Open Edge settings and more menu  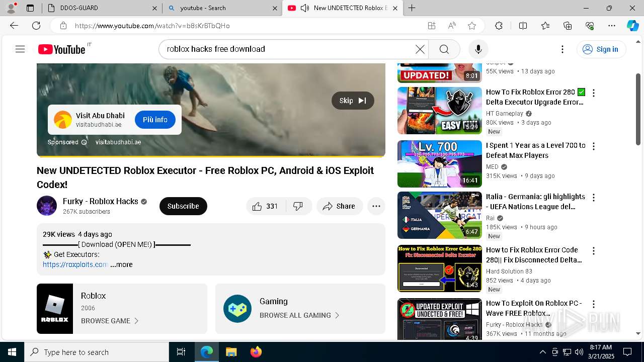[612, 26]
